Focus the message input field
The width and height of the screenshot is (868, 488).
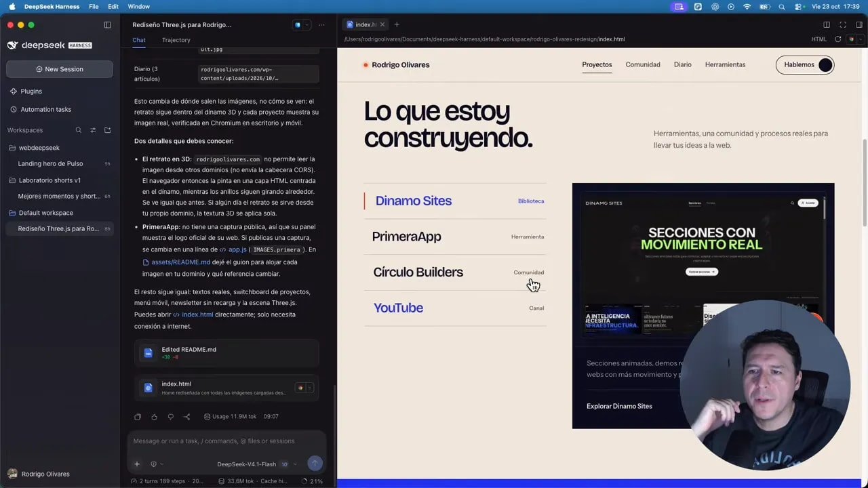point(226,441)
